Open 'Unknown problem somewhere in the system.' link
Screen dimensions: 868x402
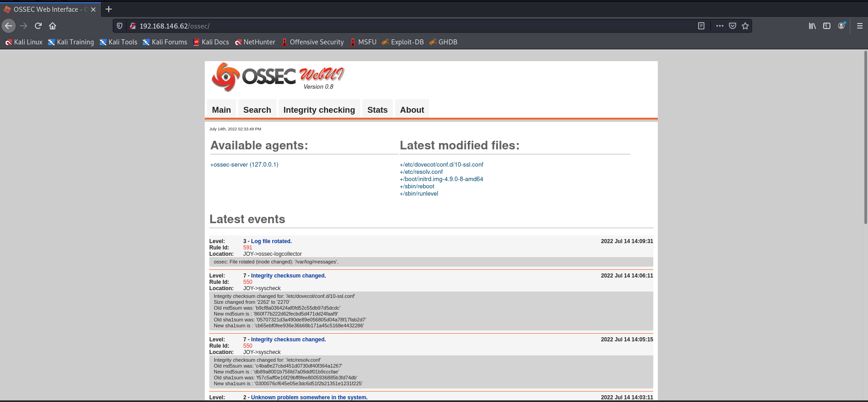309,397
